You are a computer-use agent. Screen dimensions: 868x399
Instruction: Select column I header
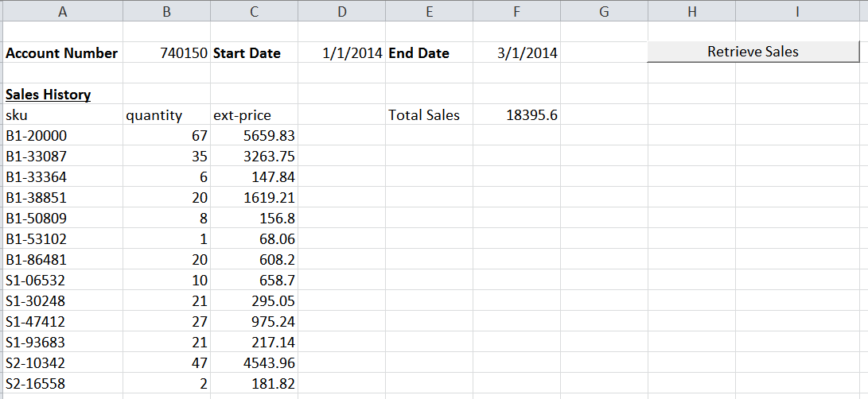click(796, 11)
